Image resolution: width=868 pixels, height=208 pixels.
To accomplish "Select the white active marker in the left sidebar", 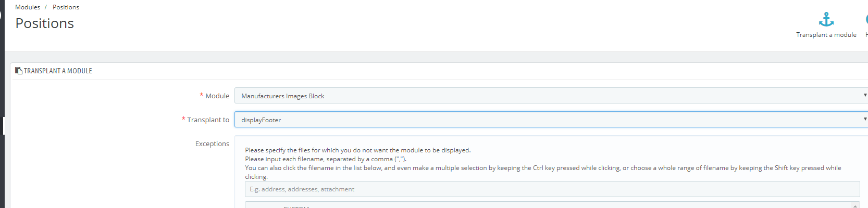I will coord(4,126).
